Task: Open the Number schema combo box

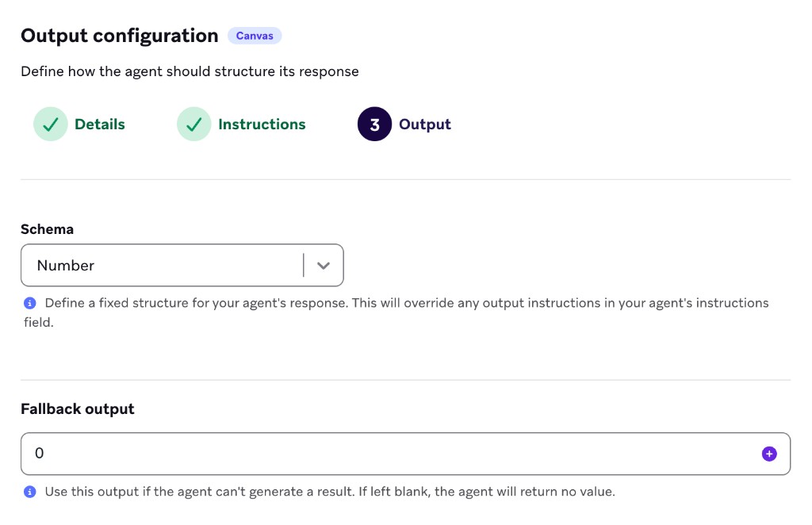Action: 182,265
